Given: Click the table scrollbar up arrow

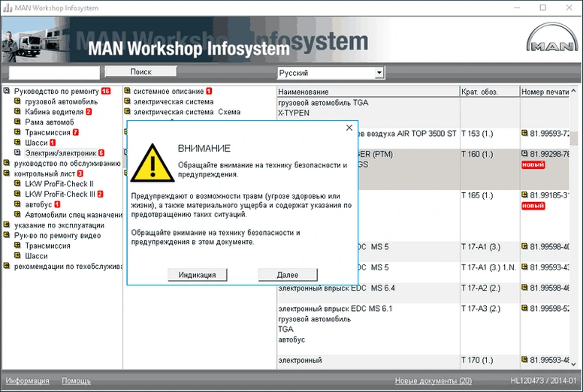Looking at the screenshot, I should click(x=574, y=91).
